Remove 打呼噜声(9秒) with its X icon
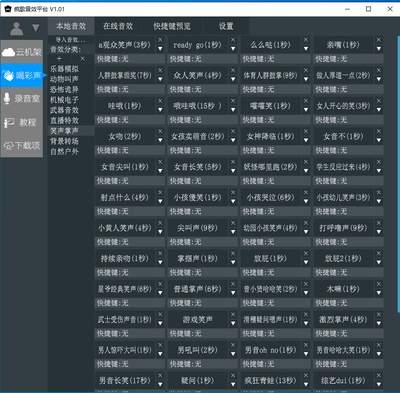 click(378, 223)
